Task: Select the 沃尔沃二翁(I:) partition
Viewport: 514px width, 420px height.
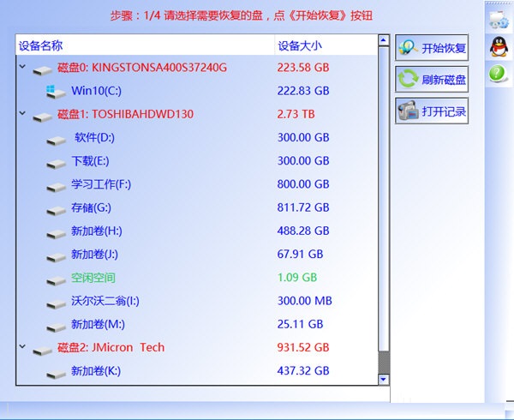Action: [x=105, y=301]
